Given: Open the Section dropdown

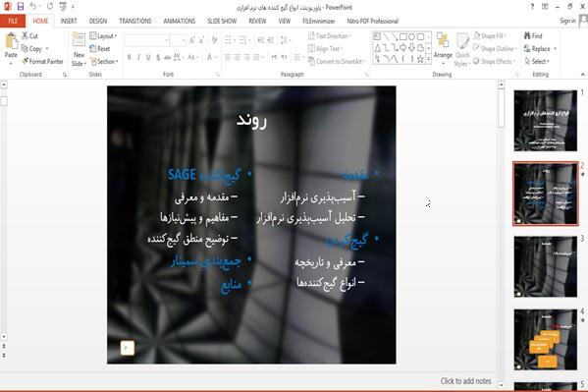Looking at the screenshot, I should tap(104, 61).
